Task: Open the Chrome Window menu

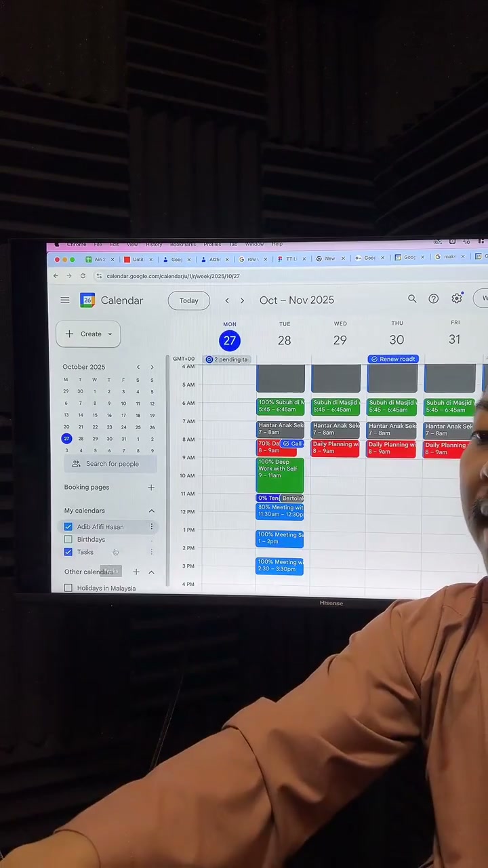Action: point(254,244)
